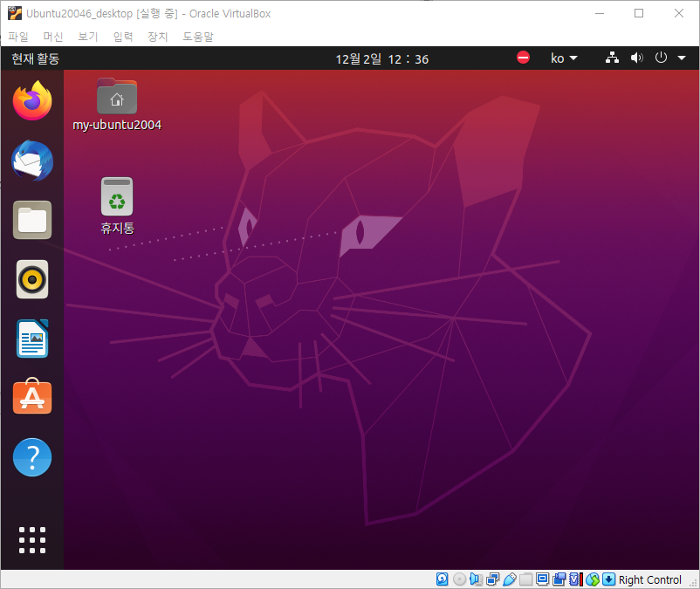Click the USB devices status icon
Screen dimensions: 700x589
[510, 579]
